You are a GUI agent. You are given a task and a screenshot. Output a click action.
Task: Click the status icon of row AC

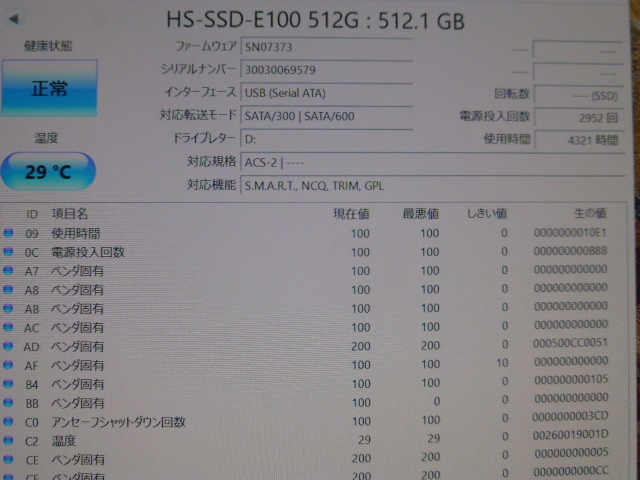coord(8,327)
